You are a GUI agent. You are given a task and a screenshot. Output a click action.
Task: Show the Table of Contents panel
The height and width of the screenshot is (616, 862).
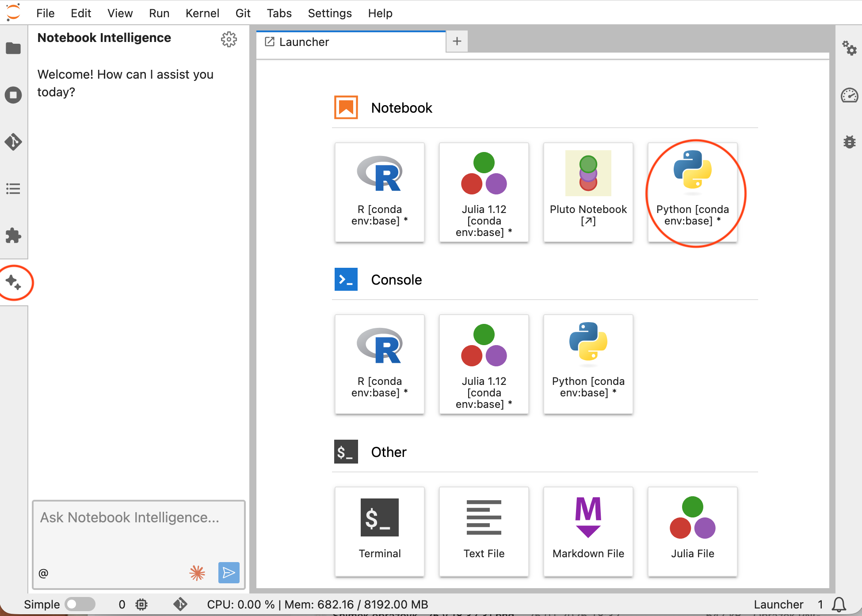(x=13, y=189)
